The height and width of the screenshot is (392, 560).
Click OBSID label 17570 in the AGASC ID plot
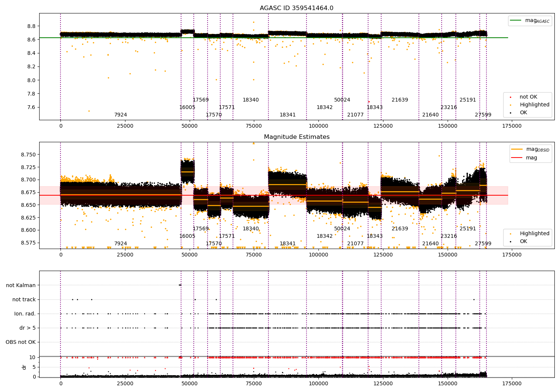pos(214,115)
